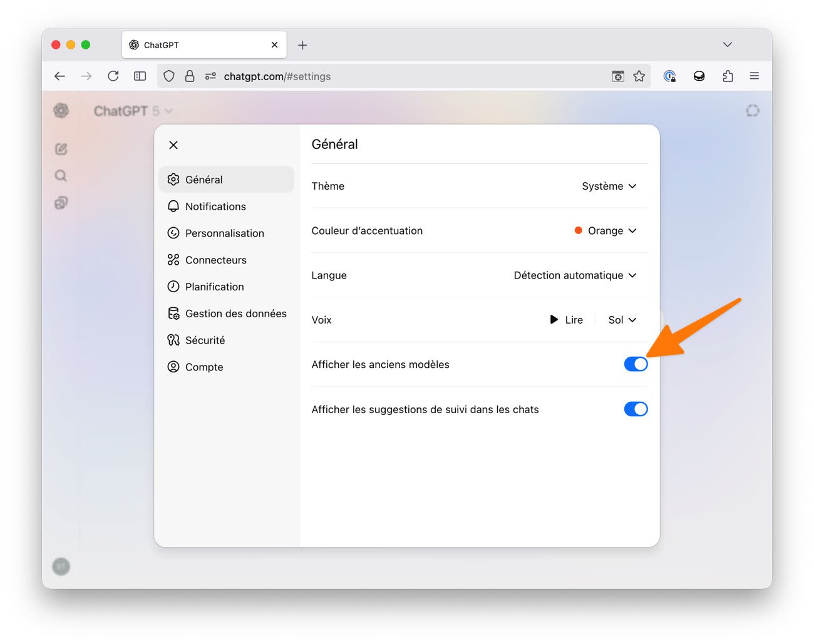Click the screenshot icon in address bar
This screenshot has width=814, height=644.
pos(618,76)
